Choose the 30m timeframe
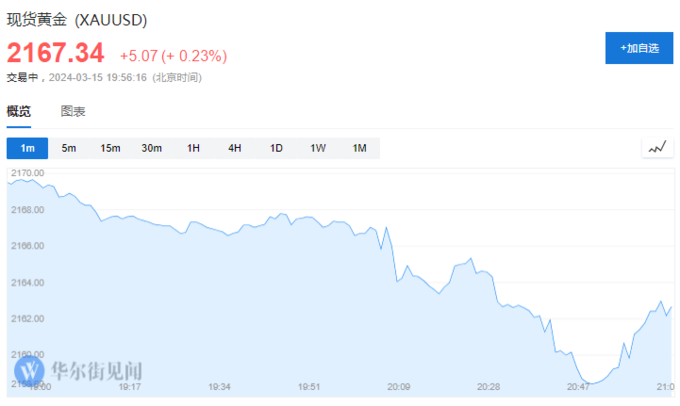The image size is (680, 406). pyautogui.click(x=152, y=148)
